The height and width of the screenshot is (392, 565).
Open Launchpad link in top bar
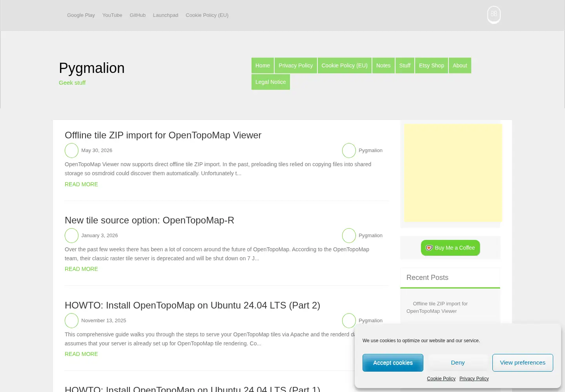pos(166,15)
